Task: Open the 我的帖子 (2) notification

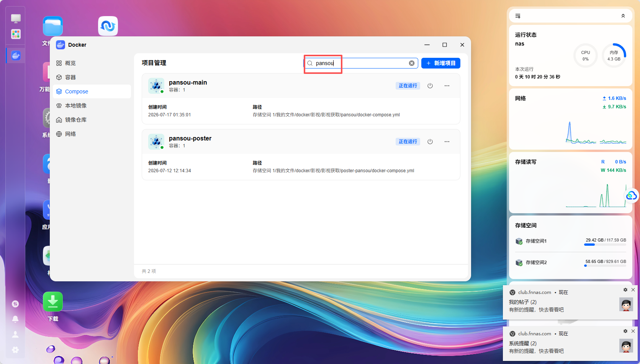Action: pyautogui.click(x=570, y=302)
